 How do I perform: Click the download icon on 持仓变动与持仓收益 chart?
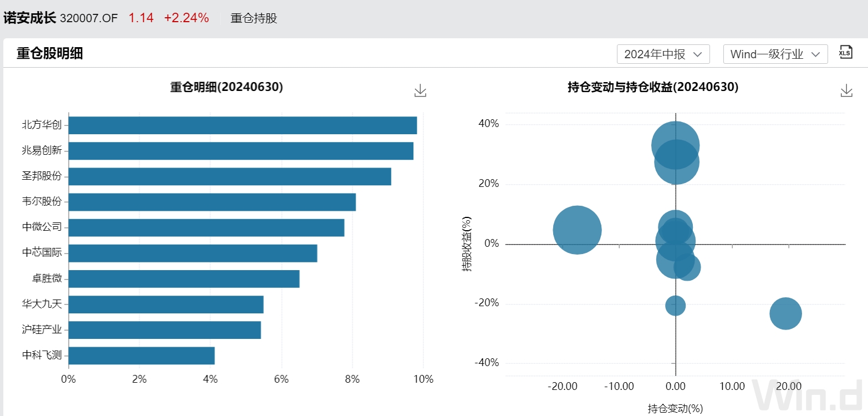846,90
